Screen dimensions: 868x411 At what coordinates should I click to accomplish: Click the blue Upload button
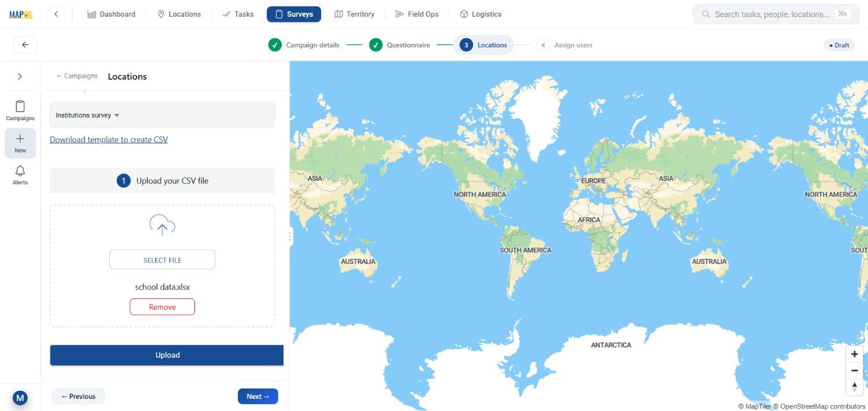point(167,355)
